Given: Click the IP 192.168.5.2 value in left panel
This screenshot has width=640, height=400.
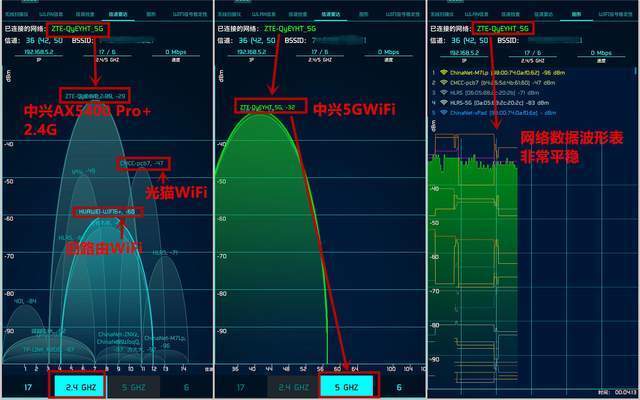Looking at the screenshot, I should tap(37, 52).
